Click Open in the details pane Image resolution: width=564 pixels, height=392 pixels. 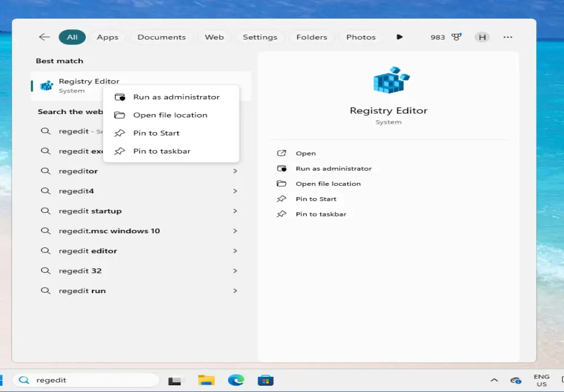306,153
